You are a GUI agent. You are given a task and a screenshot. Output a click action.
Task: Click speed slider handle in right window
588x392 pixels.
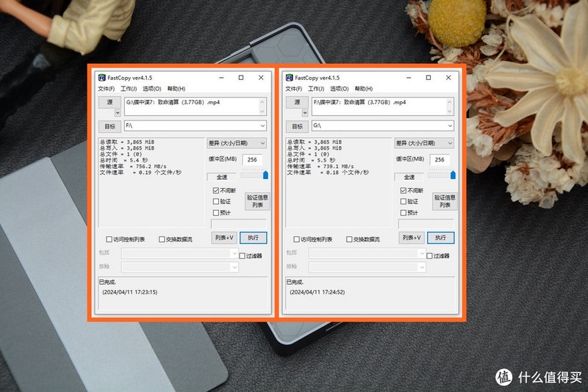[x=453, y=175]
